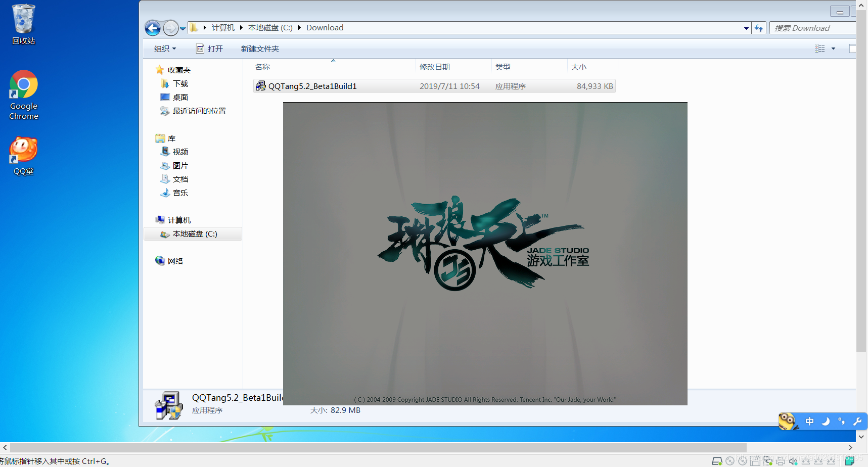Click 计算机 in the address breadcrumb

pos(223,28)
